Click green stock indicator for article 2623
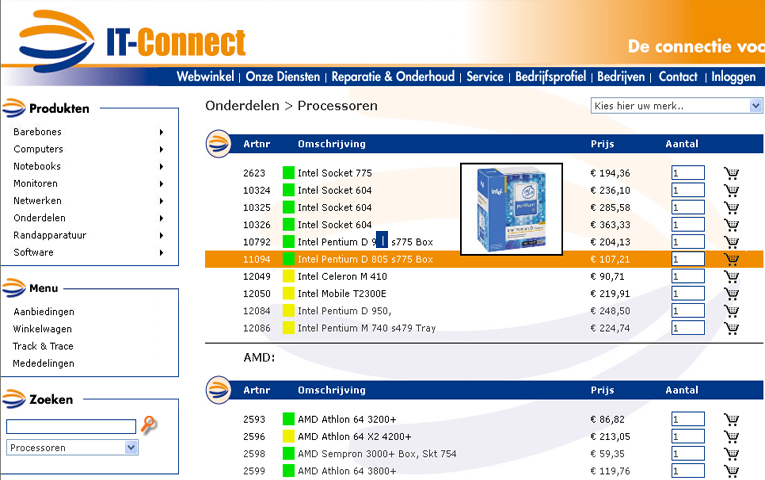This screenshot has height=480, width=765. tap(288, 173)
